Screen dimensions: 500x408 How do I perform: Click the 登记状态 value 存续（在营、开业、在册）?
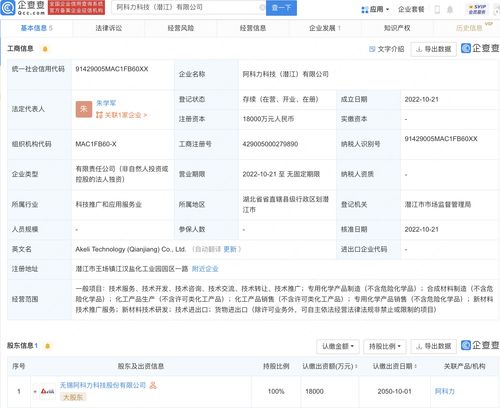pyautogui.click(x=281, y=99)
